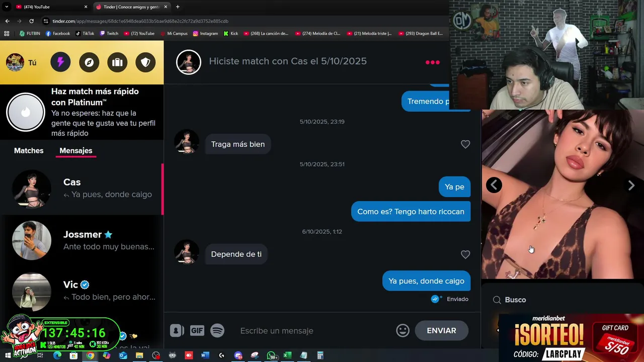
Task: Open the Windows Start menu
Action: 8,355
